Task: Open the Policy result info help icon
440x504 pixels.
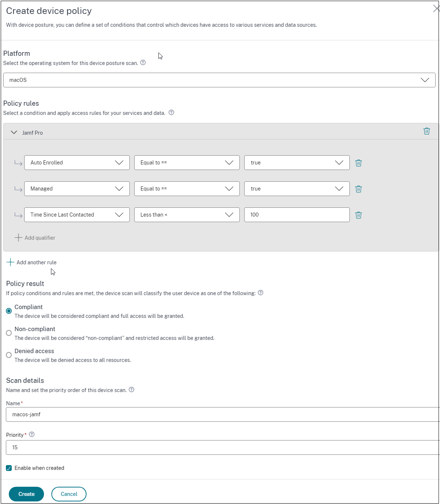Action: pos(261,293)
